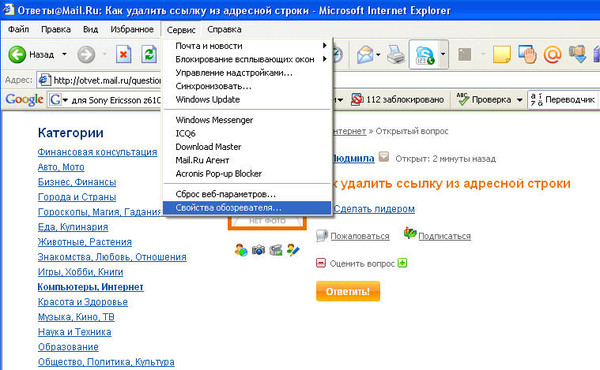Screen dimensions: 600x370
Task: Select Синхронизовать menu item
Action: [247, 86]
